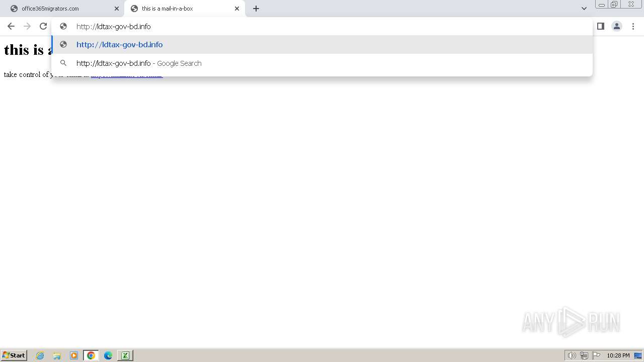Open the profile avatar menu
The image size is (644, 362).
click(617, 26)
